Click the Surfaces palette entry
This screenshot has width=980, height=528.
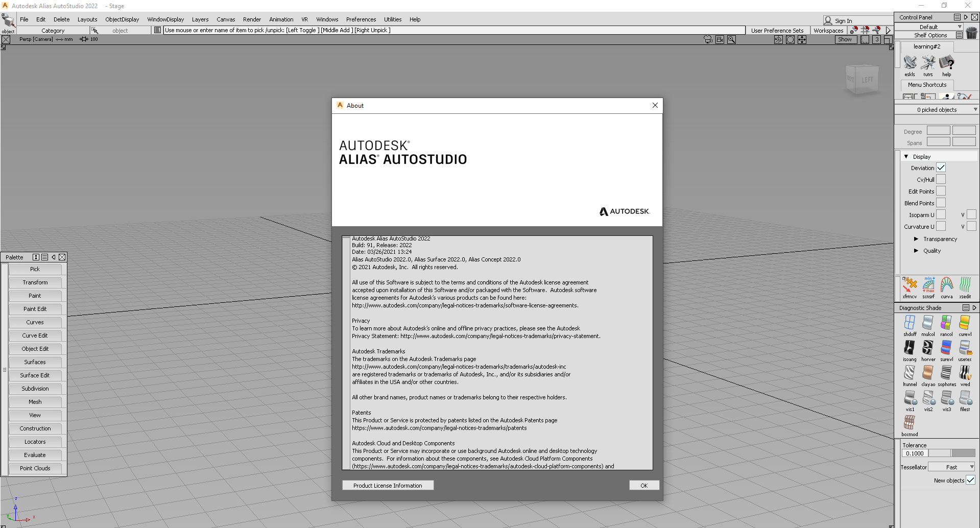[35, 362]
